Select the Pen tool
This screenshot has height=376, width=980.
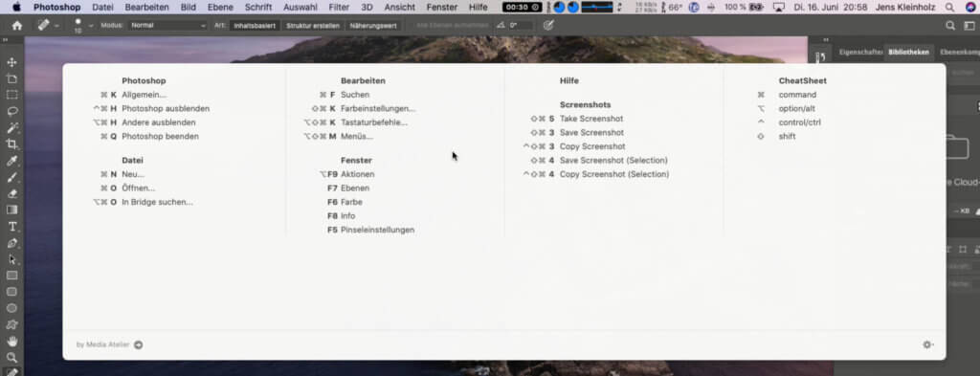(11, 243)
